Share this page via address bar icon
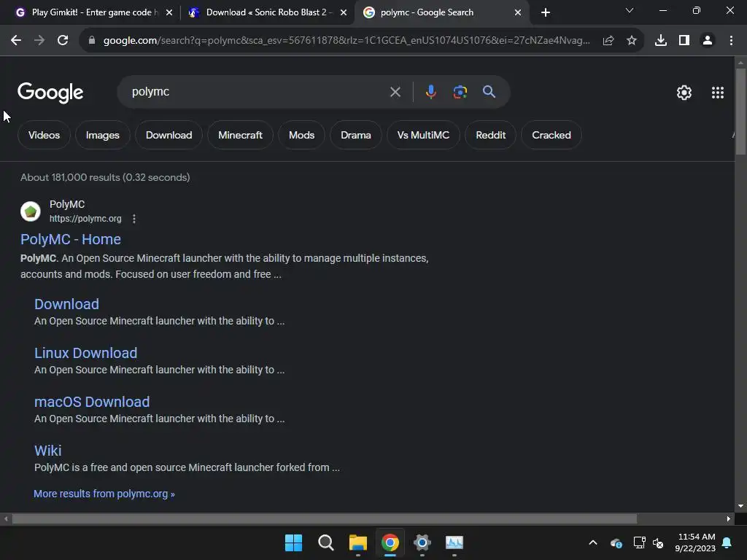The width and height of the screenshot is (747, 560). 608,41
